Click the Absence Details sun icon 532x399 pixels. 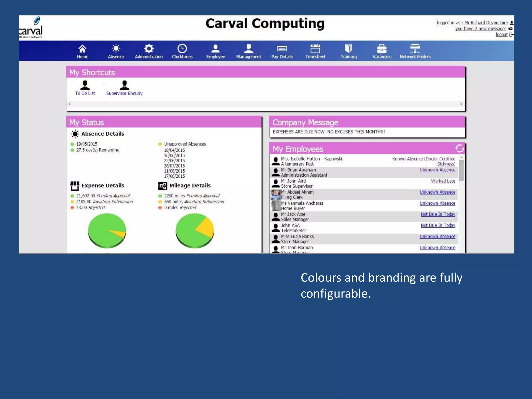[75, 134]
